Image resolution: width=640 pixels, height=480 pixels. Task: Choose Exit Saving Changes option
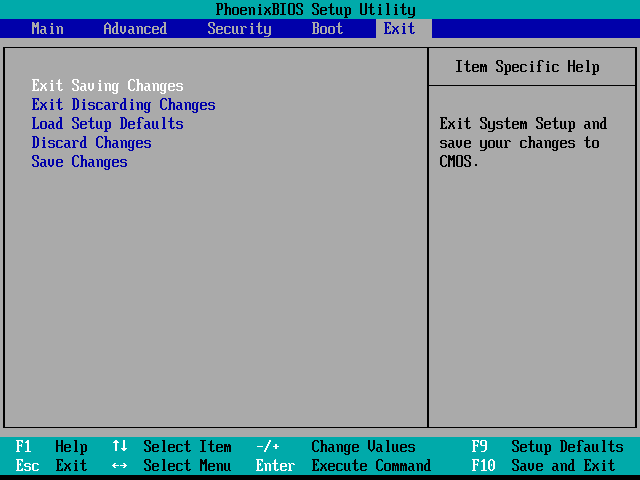[x=107, y=86]
